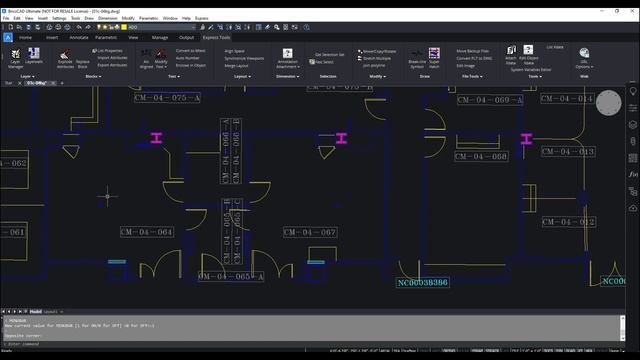
Task: Click Import Attributes
Action: pyautogui.click(x=112, y=58)
